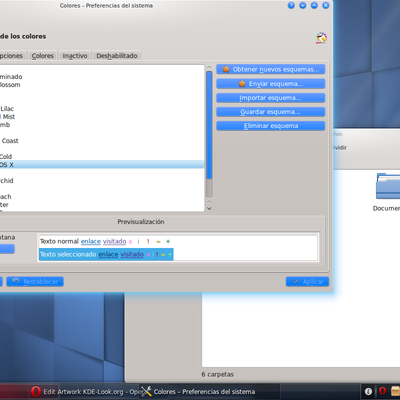
Task: Click Colores - Preferencias del sistema taskbar entry
Action: point(209,391)
